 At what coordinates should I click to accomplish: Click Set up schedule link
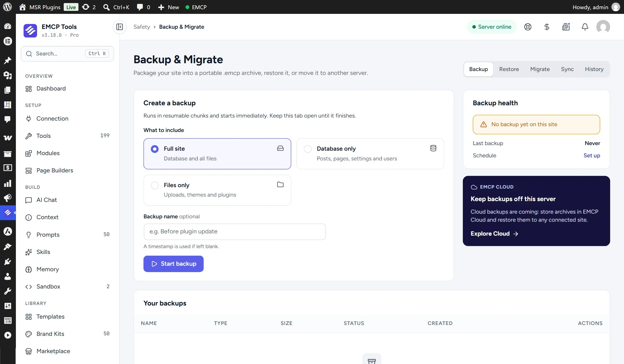click(592, 155)
